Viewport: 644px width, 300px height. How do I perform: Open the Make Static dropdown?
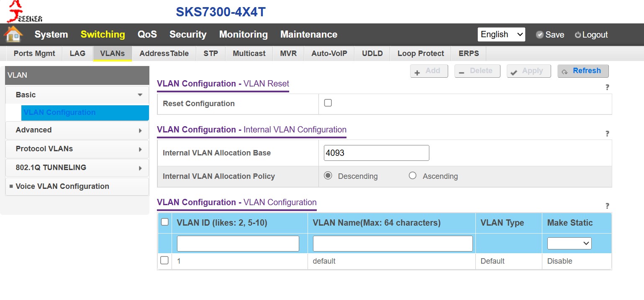(x=569, y=243)
